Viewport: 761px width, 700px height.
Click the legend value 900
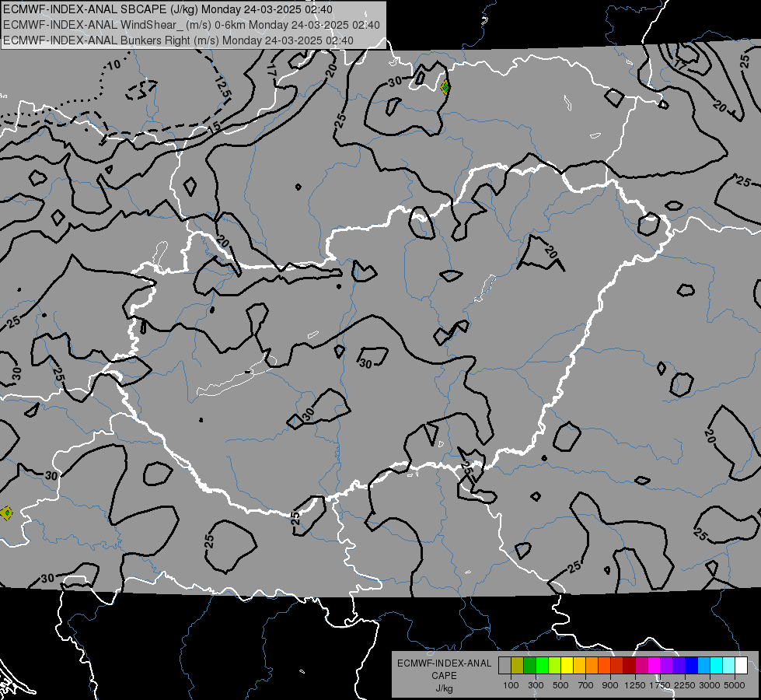click(610, 685)
